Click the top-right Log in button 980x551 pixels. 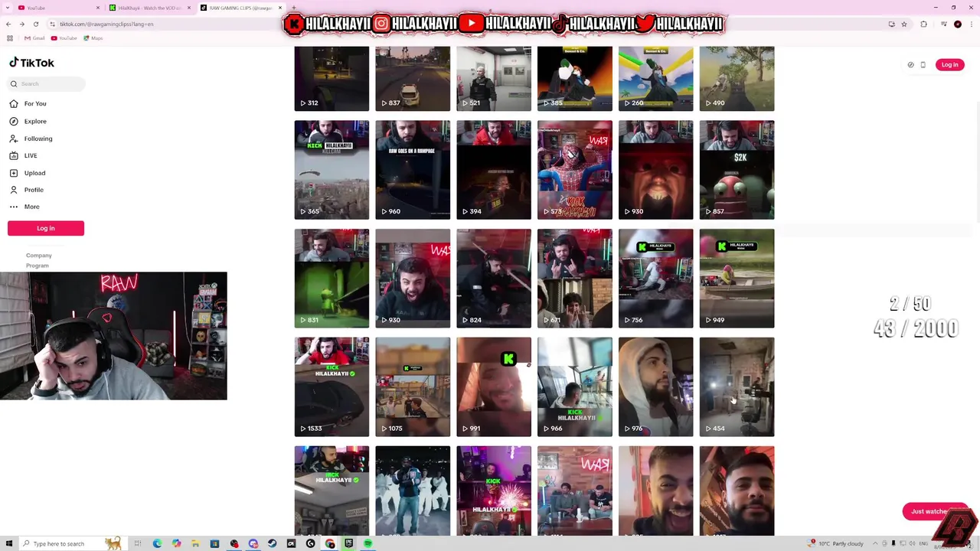[x=949, y=65]
